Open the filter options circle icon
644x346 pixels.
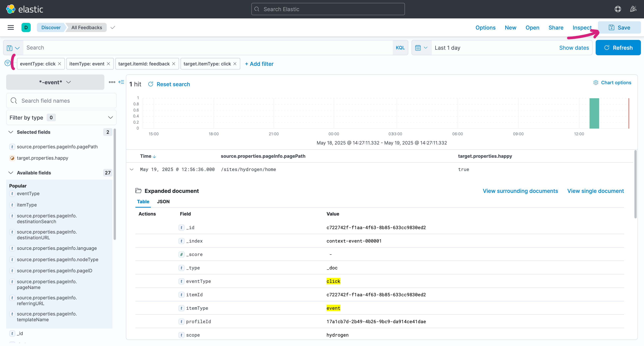[x=7, y=63]
